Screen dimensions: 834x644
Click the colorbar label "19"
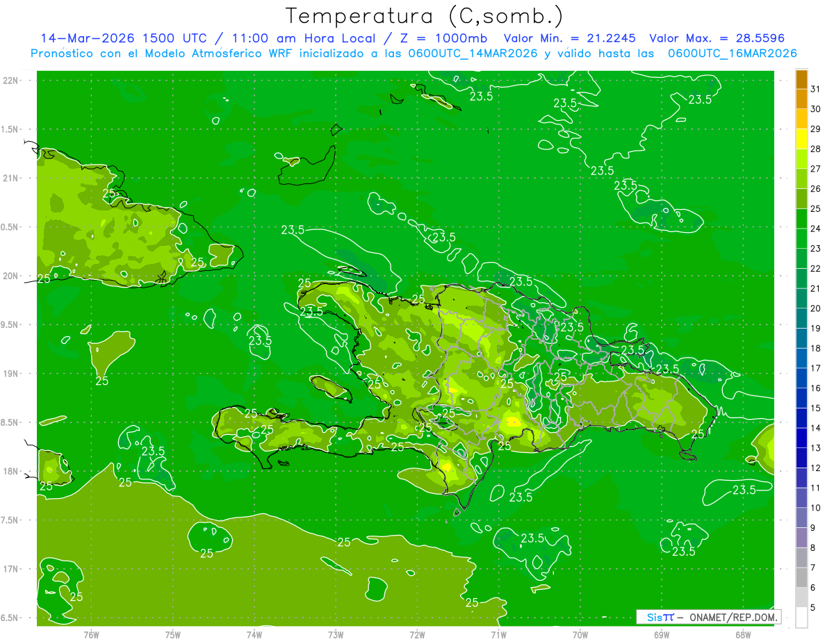point(816,329)
